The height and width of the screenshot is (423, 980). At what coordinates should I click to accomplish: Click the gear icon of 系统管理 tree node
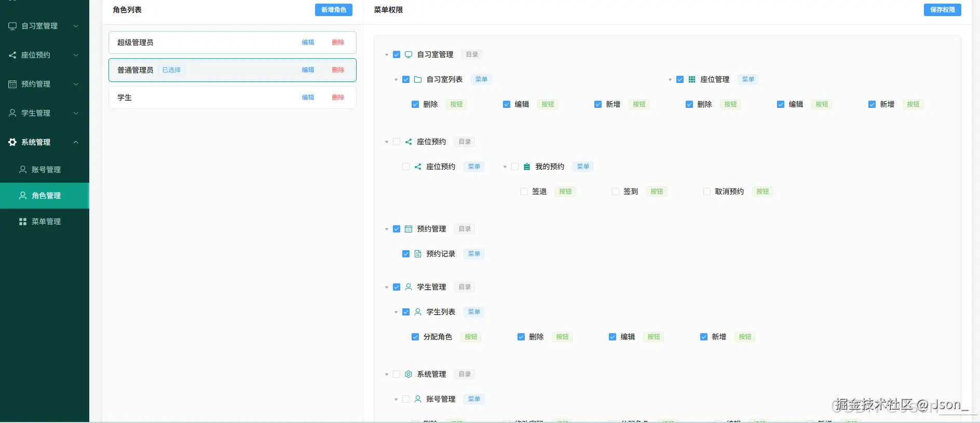[409, 374]
